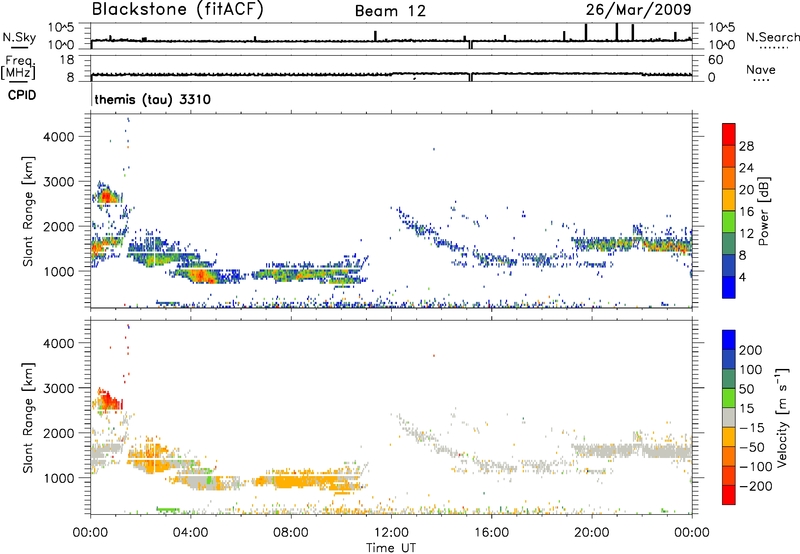Pick the light green 15–50 velocity colorbar segment
Screen dimensions: 800x554
coord(729,398)
